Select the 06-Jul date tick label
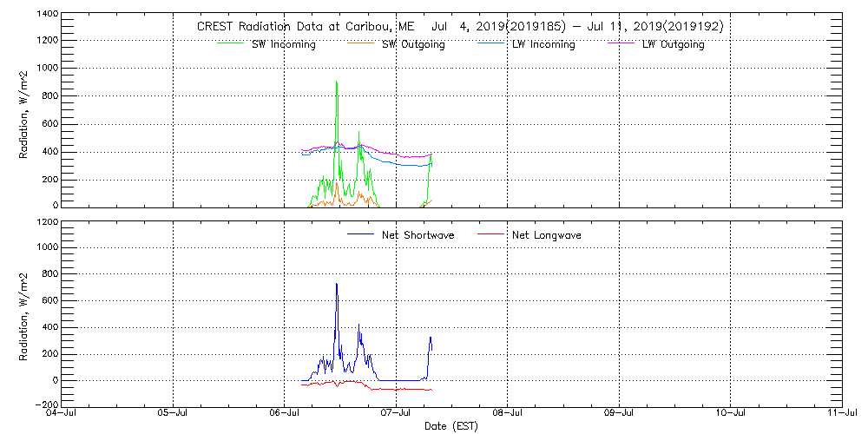The width and height of the screenshot is (868, 434). [x=285, y=414]
